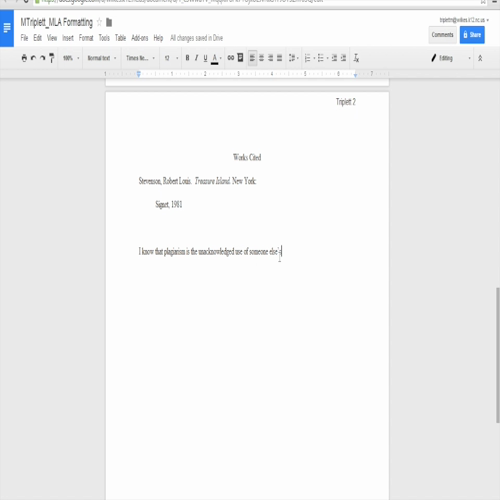Open the Insert menu
This screenshot has height=500, width=500.
point(68,38)
